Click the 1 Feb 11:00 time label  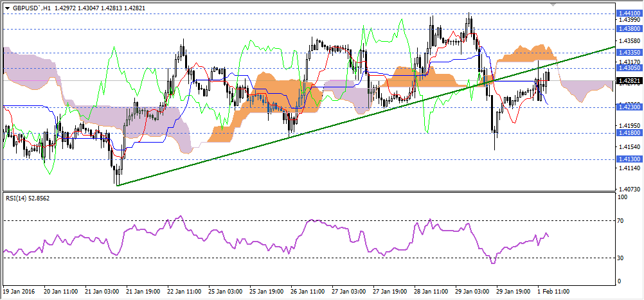coord(553,292)
